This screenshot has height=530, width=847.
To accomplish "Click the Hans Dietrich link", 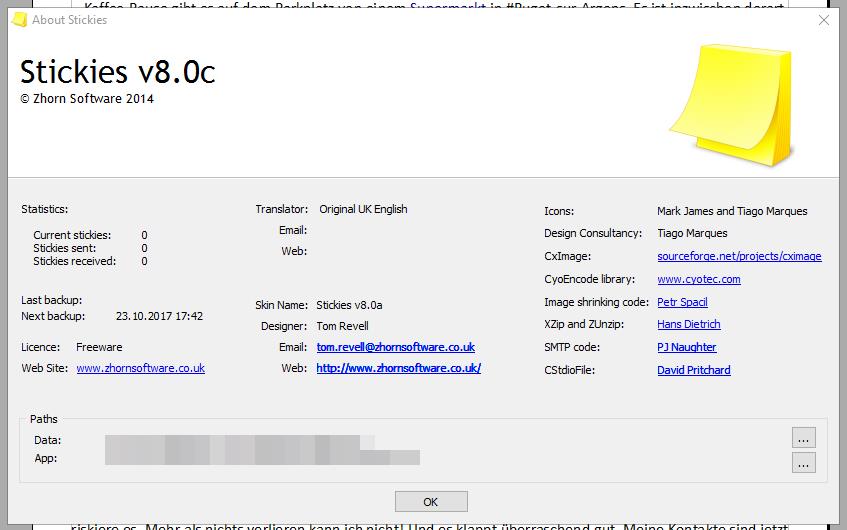I will [x=689, y=324].
